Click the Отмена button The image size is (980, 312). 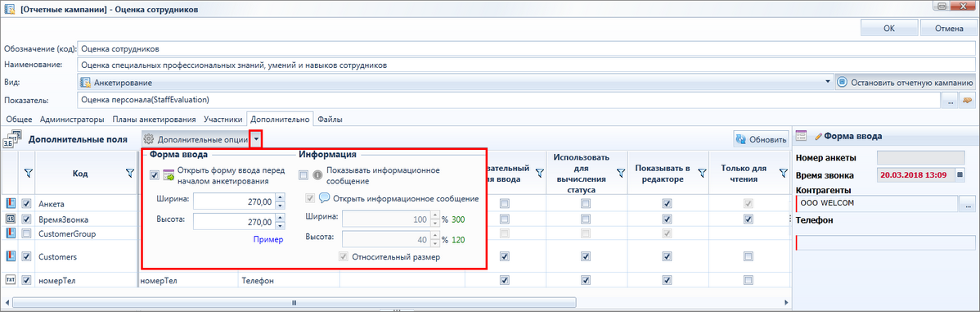coord(948,28)
